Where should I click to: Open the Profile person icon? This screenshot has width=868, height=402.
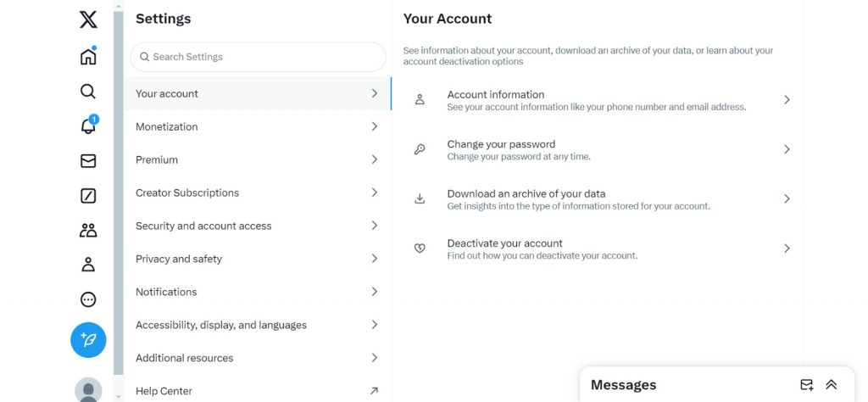[x=88, y=265]
